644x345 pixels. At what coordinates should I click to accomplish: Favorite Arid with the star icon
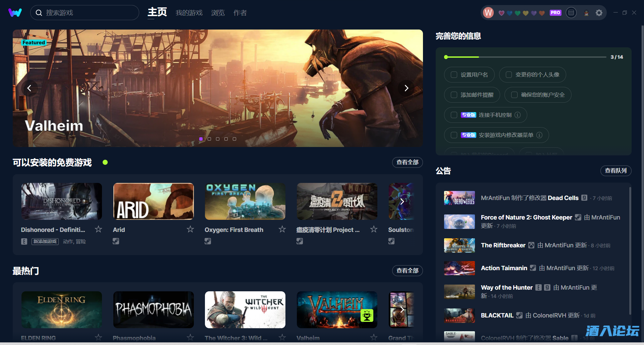point(190,229)
